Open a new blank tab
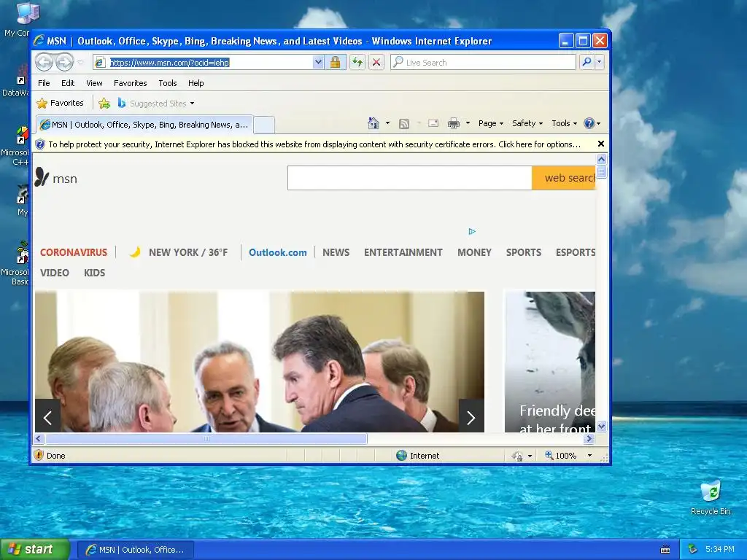 pos(264,125)
